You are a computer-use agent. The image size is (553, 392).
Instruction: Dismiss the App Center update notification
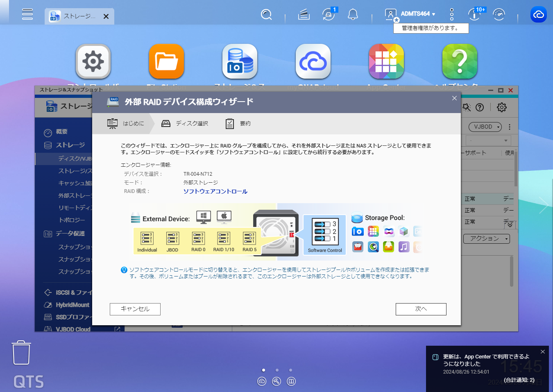pyautogui.click(x=543, y=351)
